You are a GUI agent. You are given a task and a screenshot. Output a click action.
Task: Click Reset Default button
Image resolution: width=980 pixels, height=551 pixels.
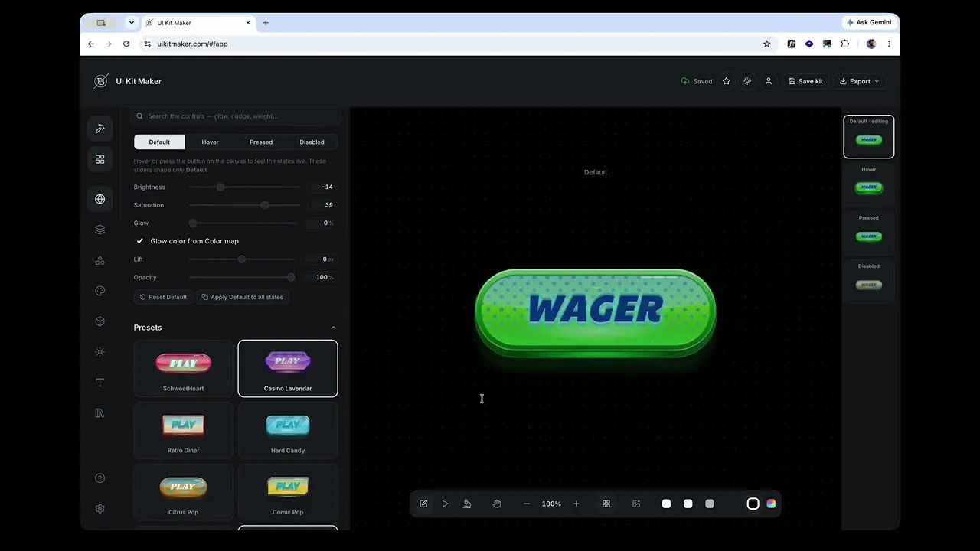click(x=163, y=297)
